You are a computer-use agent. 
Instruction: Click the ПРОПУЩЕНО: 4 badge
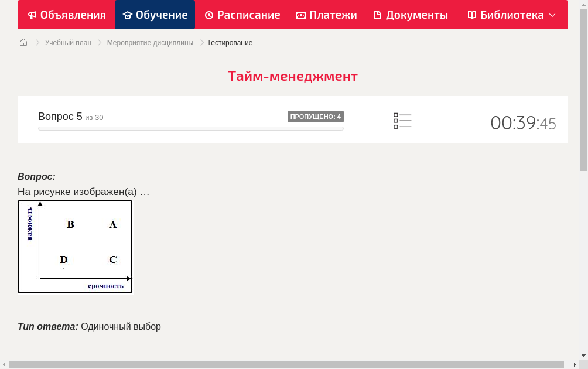click(x=316, y=116)
